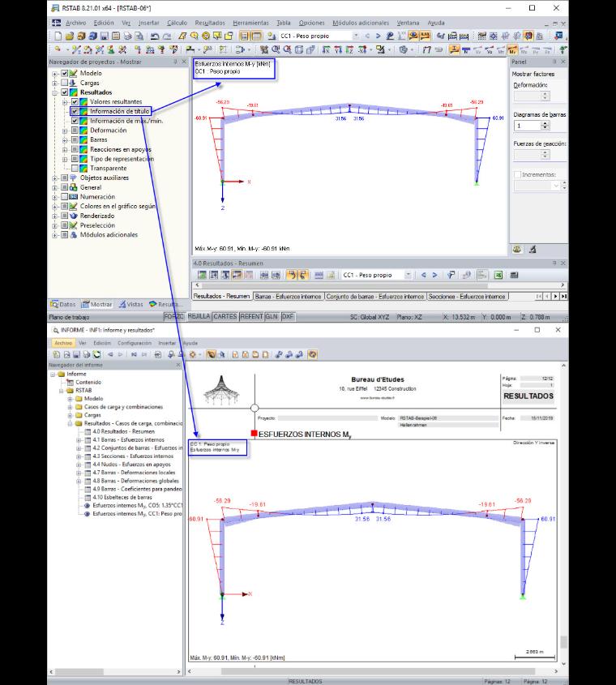Click the previous page arrow in INFORME toolbar
This screenshot has width=616, height=685.
coord(110,354)
